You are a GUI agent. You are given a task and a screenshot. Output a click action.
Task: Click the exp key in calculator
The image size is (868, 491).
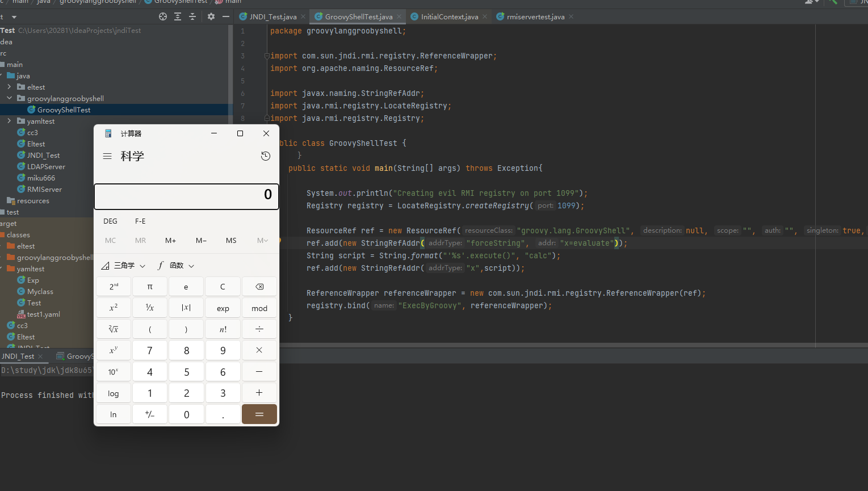(x=223, y=308)
